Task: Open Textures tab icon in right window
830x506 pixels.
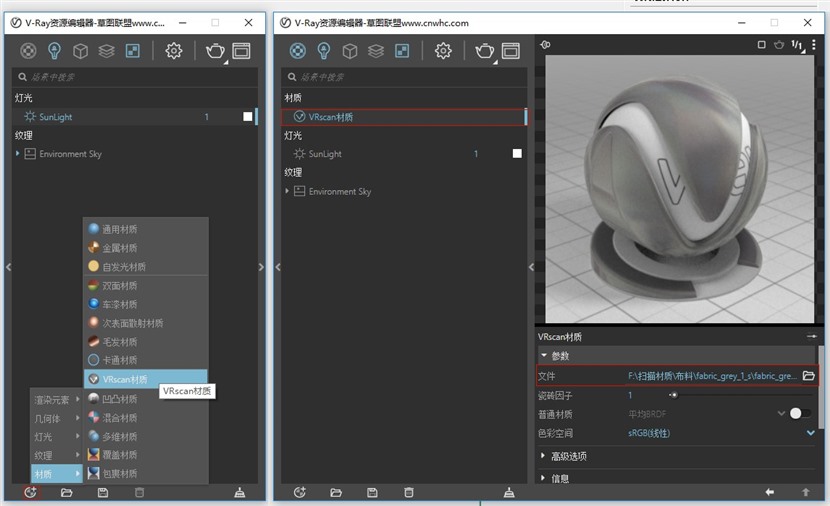Action: 402,51
